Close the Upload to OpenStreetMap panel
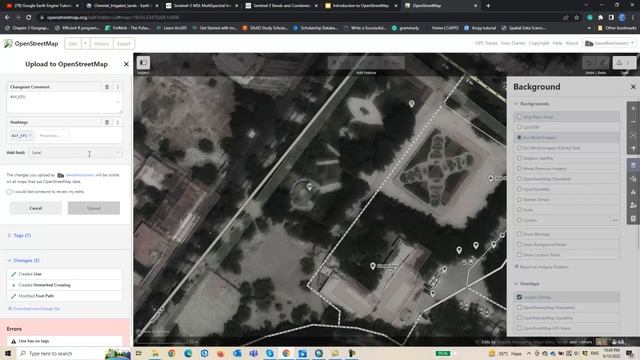This screenshot has width=640, height=360. 126,64
